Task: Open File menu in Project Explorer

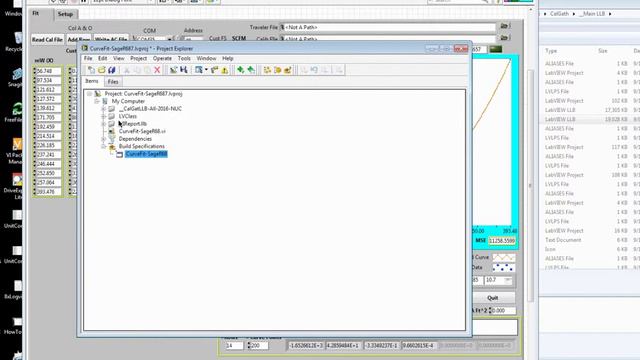Action: 88,58
